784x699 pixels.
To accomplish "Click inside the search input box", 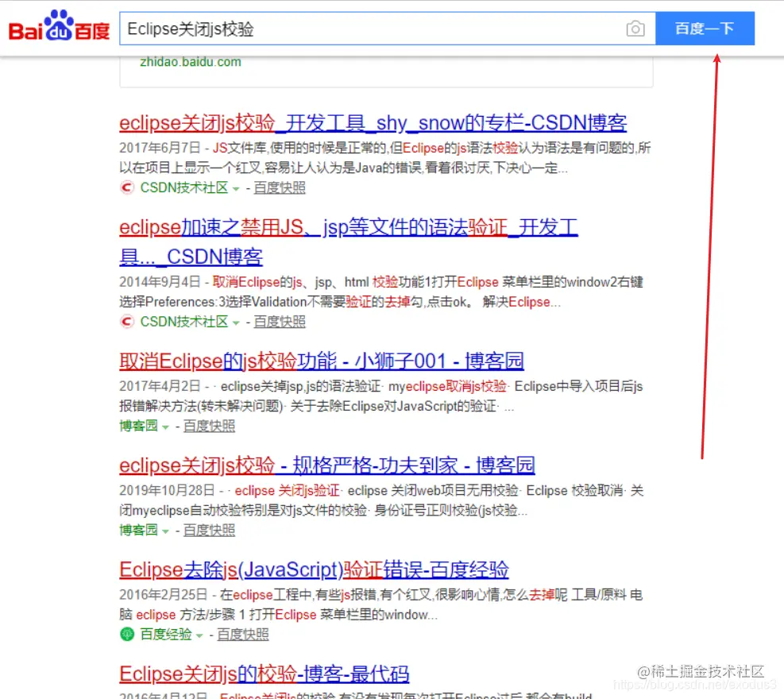I will click(357, 28).
